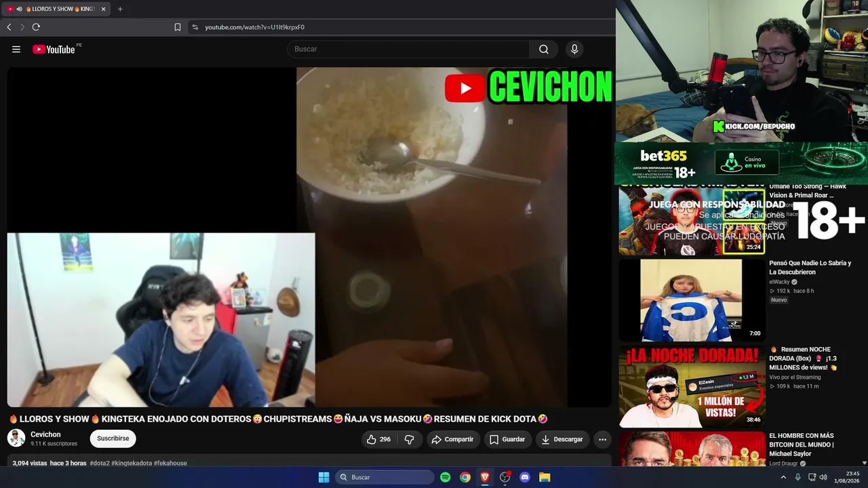
Task: Close the LLOROS Y SHOW browser tab
Action: (103, 9)
